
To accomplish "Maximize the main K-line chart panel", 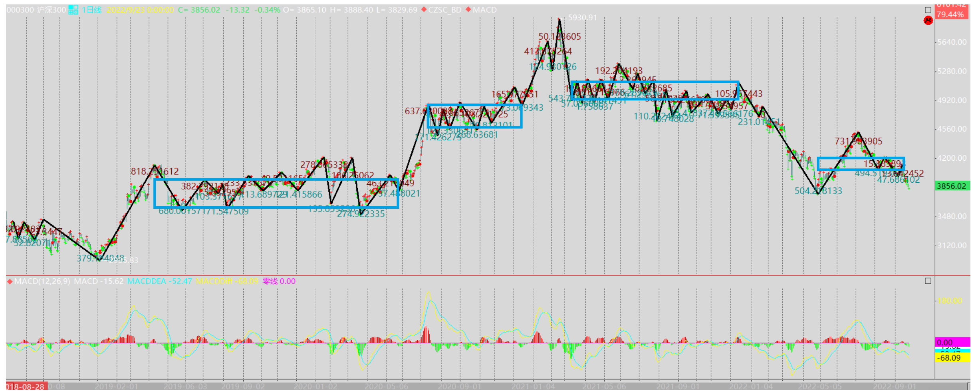I will click(928, 10).
